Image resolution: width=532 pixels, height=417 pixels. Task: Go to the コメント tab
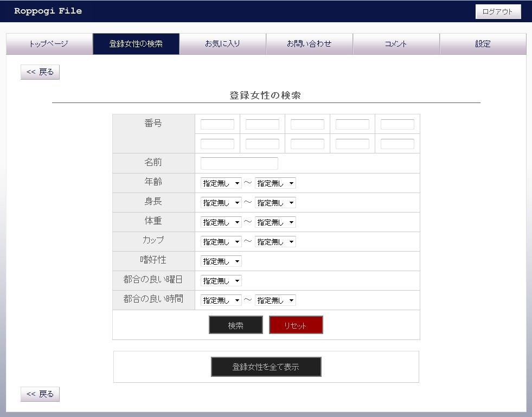[396, 44]
